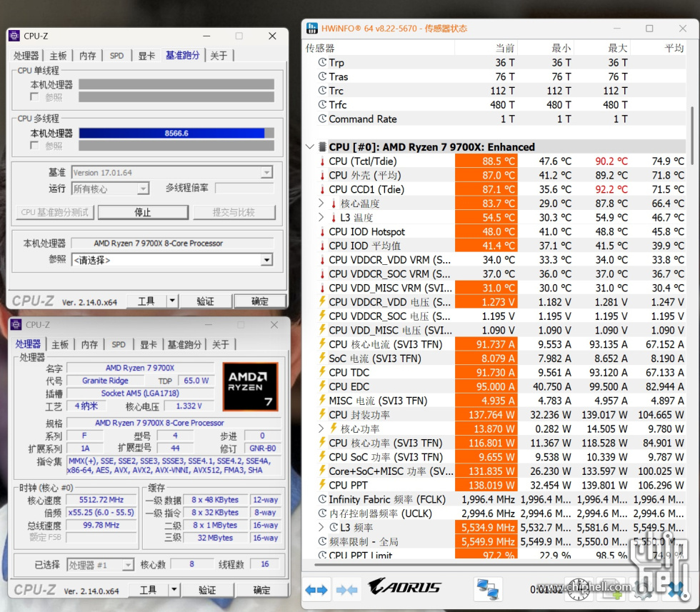Open the remote network monitors icon in HWiNFO

(x=487, y=589)
